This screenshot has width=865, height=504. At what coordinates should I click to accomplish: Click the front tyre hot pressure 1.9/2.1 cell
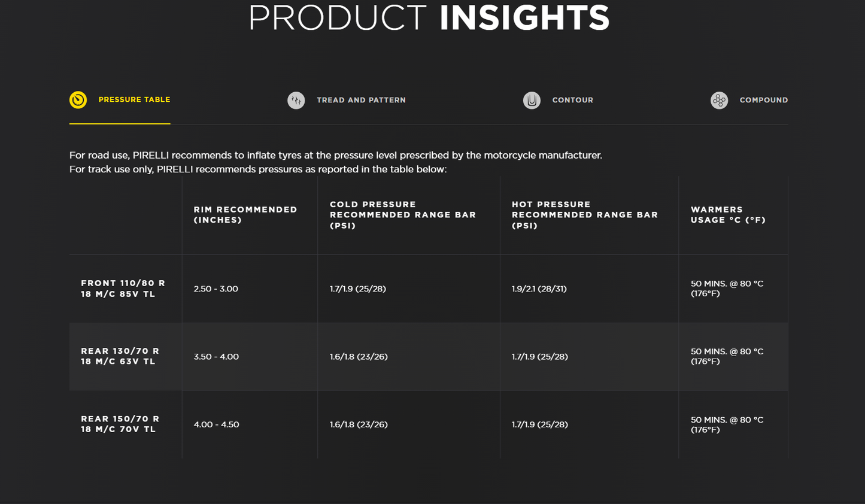[539, 289]
